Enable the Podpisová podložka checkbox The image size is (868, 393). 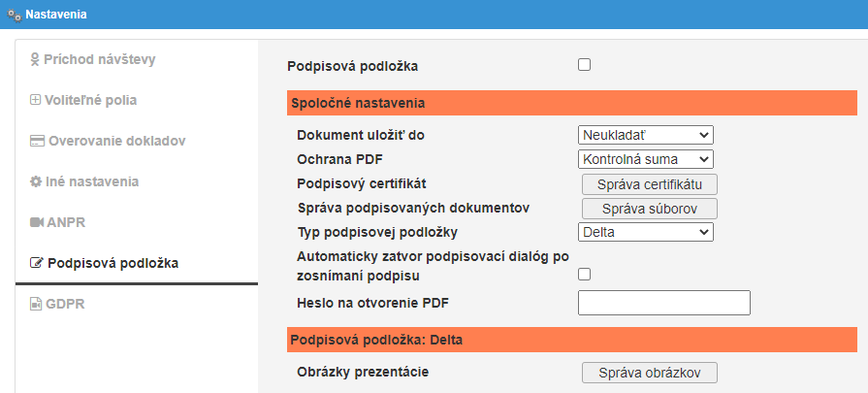click(x=584, y=65)
